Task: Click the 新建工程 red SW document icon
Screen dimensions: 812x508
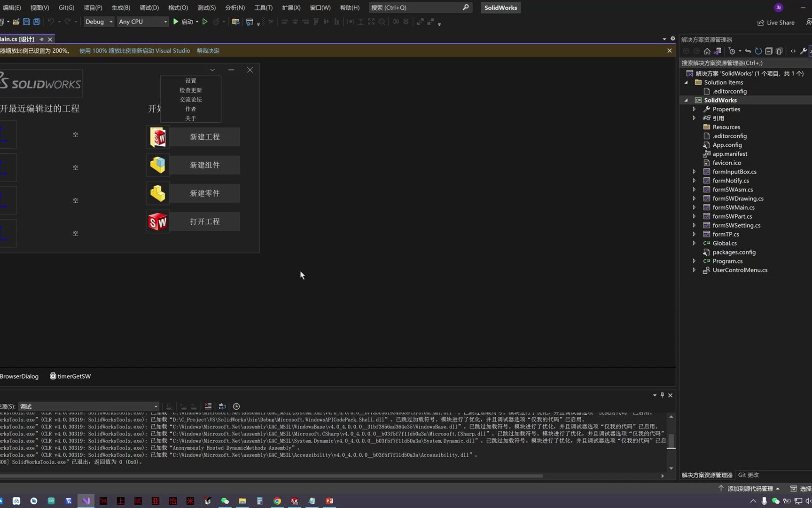Action: tap(158, 137)
